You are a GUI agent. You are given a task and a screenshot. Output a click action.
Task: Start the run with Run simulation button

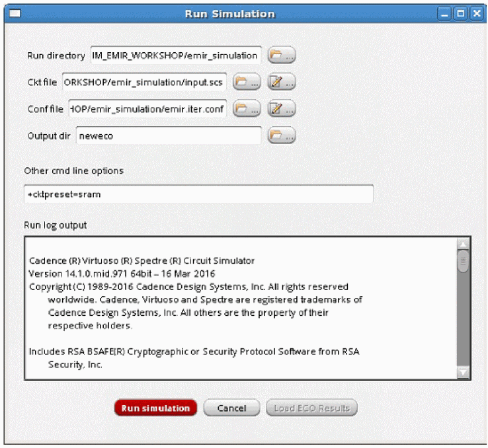click(x=155, y=408)
